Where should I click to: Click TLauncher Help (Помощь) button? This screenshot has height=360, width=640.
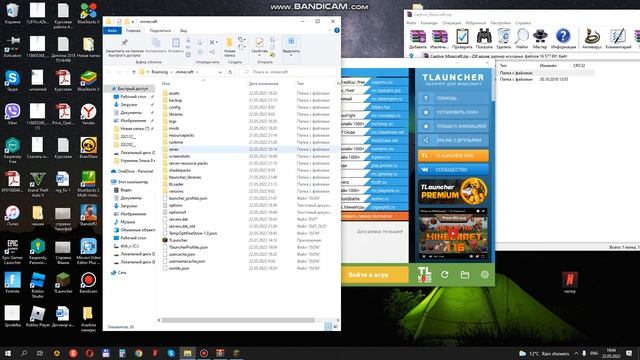point(453,98)
